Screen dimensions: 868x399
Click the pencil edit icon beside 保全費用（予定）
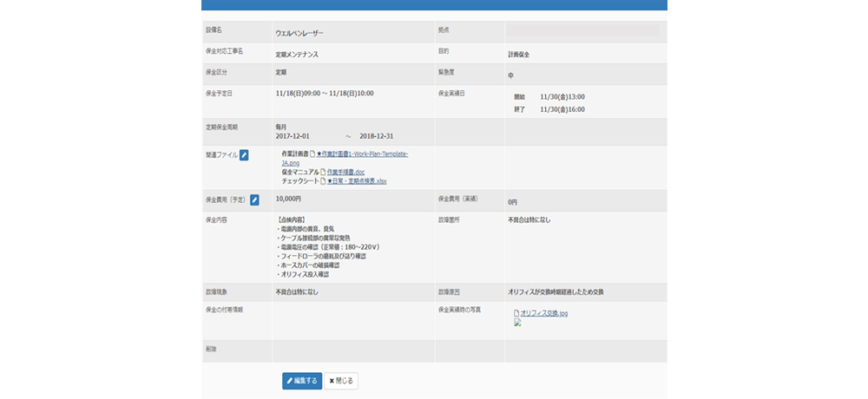click(254, 200)
